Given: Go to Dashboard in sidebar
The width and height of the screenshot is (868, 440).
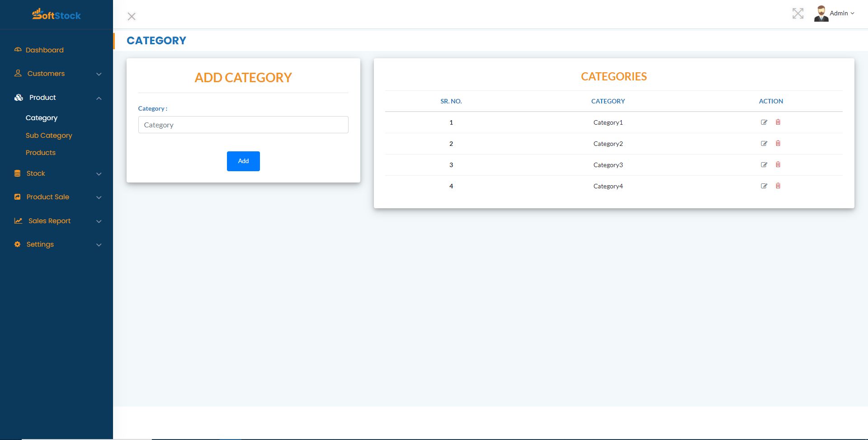Looking at the screenshot, I should [x=45, y=50].
